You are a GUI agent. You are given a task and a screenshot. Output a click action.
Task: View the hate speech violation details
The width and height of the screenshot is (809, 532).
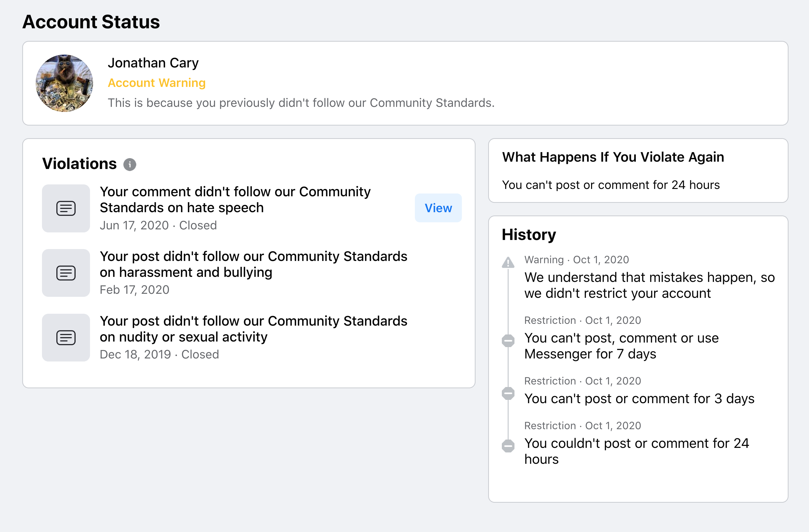[438, 208]
